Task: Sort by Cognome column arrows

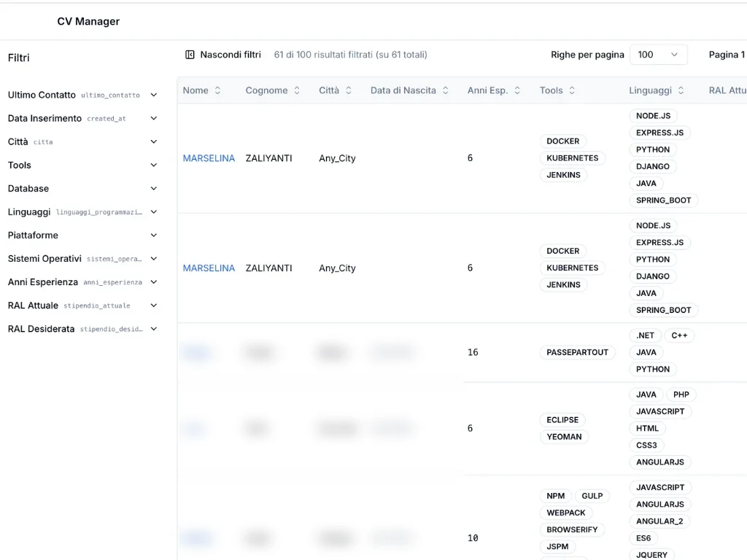Action: pos(297,90)
